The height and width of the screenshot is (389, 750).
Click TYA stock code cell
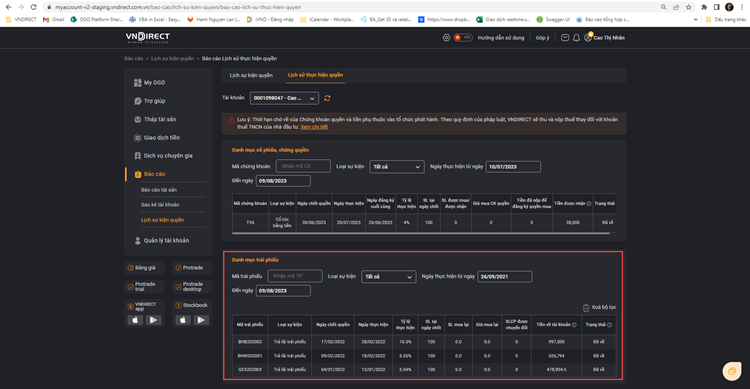250,222
